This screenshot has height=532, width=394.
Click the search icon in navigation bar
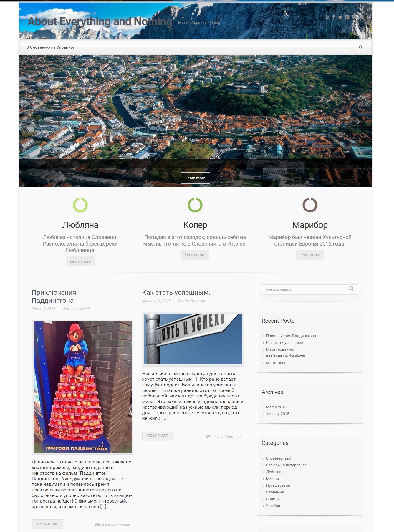[361, 47]
